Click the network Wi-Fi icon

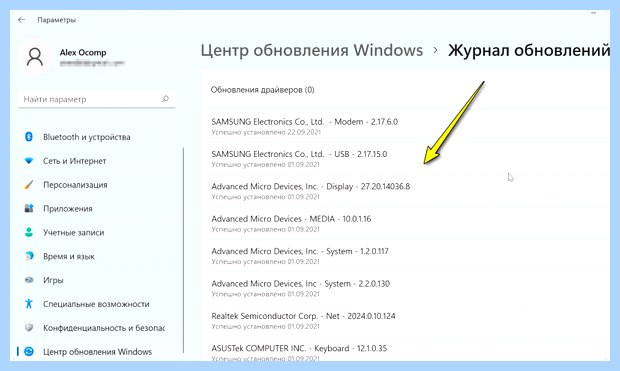click(29, 161)
